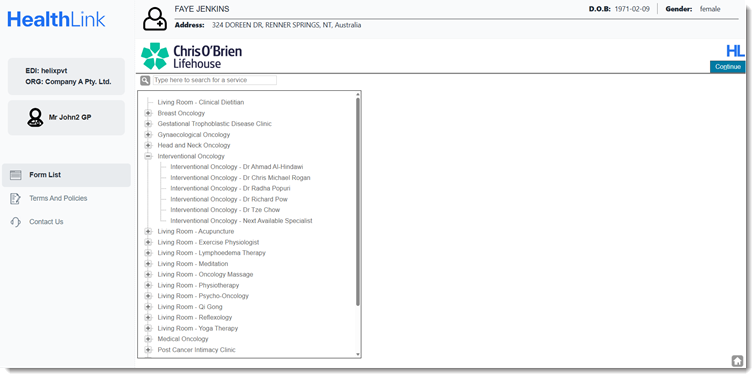This screenshot has width=754, height=375.
Task: Click patient name FAYE JENKINS
Action: point(202,9)
